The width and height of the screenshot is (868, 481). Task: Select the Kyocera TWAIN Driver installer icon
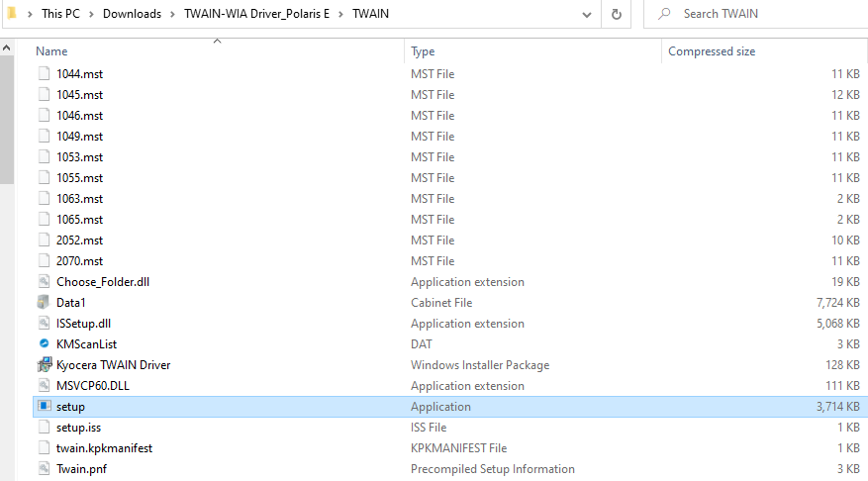click(44, 364)
